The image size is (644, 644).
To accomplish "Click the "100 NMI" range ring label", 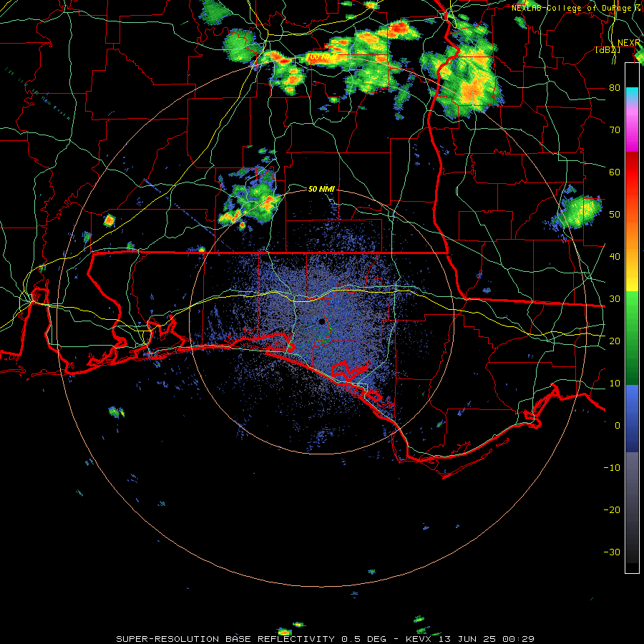I will [x=322, y=57].
